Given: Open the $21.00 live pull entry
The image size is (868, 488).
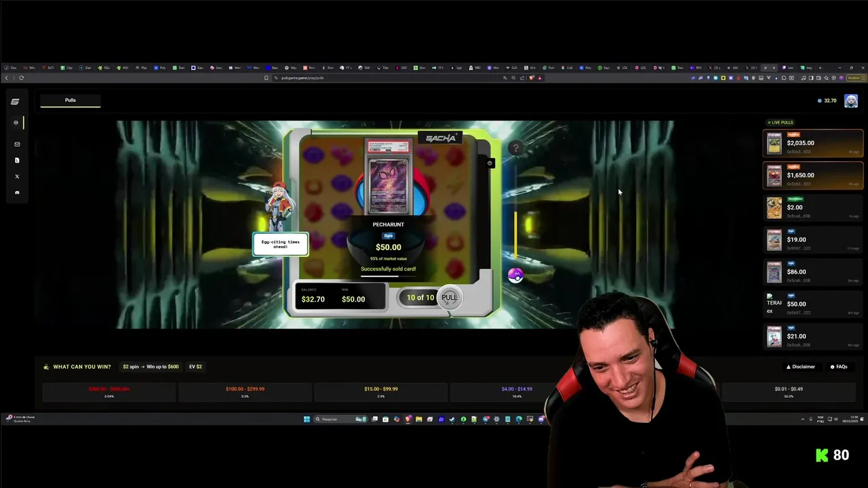Looking at the screenshot, I should coord(813,336).
